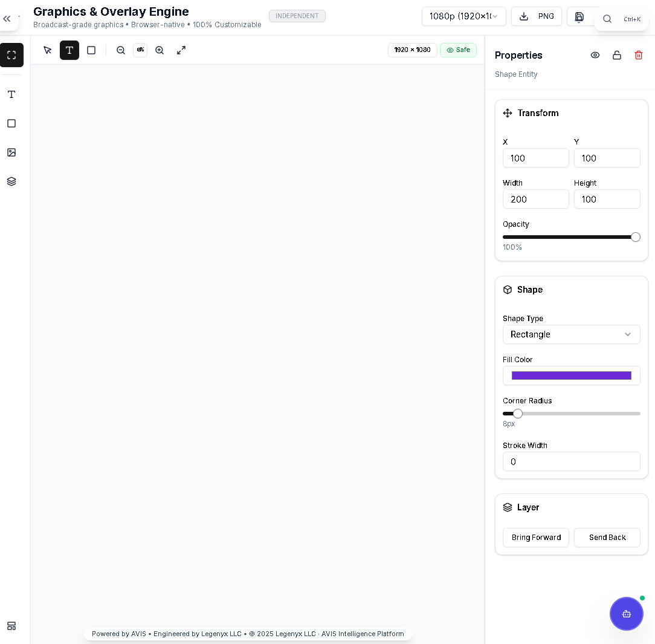This screenshot has height=644, width=655.
Task: Collapse the left sidebar with chevrons
Action: click(7, 19)
